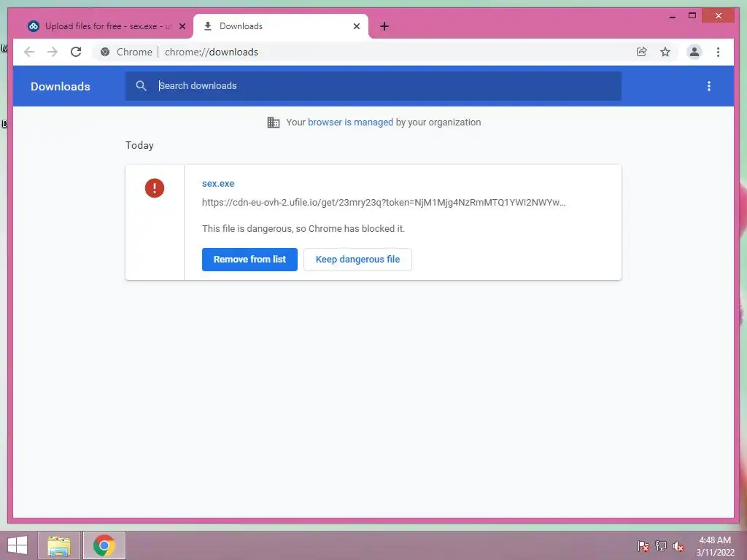Viewport: 747px width, 560px height.
Task: Go forward with the forward arrow
Action: coord(53,52)
